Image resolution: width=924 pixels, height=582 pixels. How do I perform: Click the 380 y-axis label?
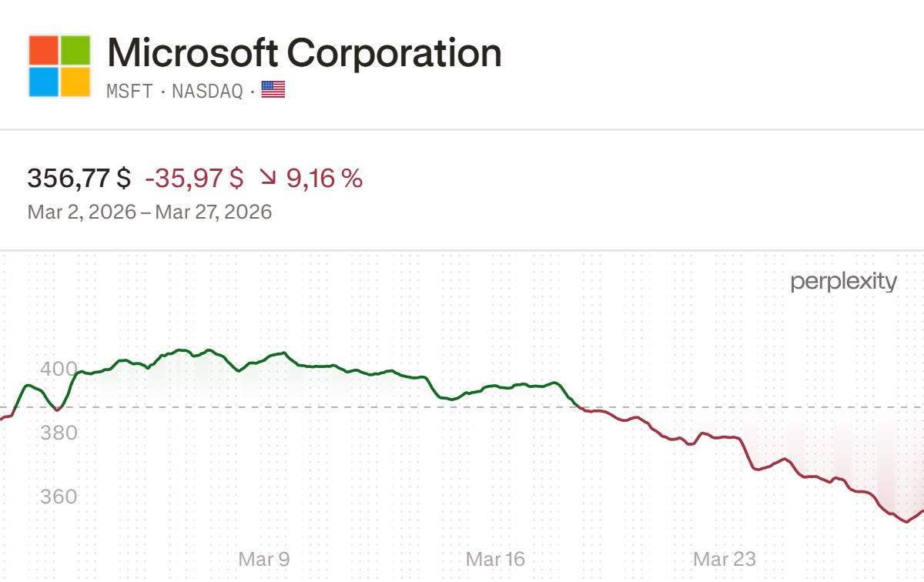59,433
